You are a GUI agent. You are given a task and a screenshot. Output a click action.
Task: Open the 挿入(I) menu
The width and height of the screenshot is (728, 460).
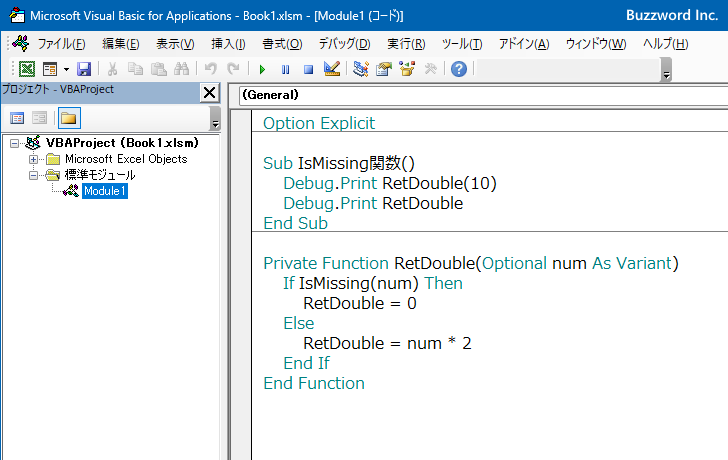tap(228, 44)
